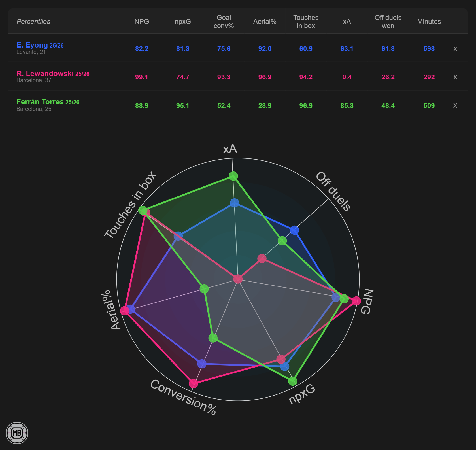Select the Aerial% column header
Viewport: 476px width, 450px height.
click(265, 22)
